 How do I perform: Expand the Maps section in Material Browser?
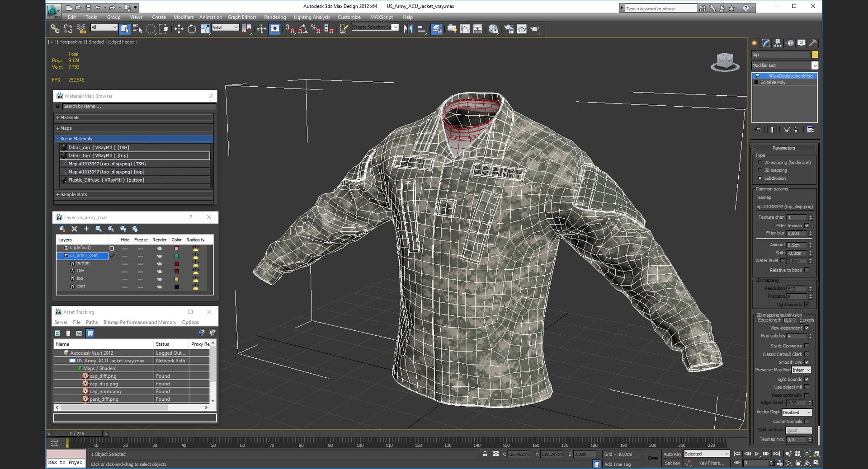133,128
